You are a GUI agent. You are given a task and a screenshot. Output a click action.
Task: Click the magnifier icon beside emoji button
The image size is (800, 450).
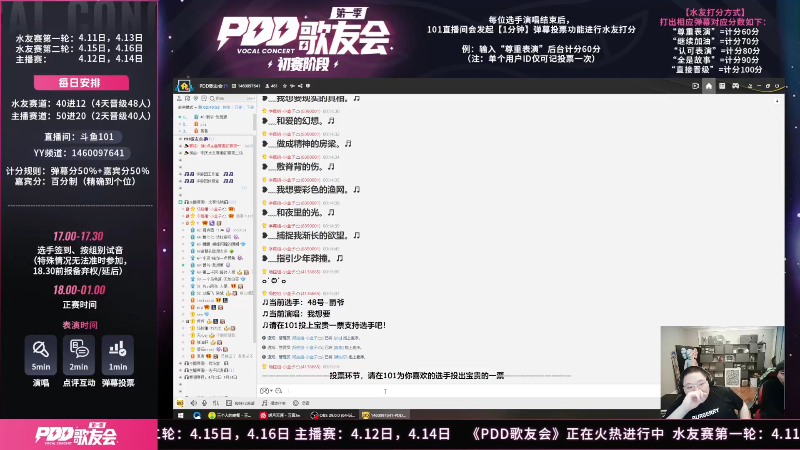[x=278, y=391]
